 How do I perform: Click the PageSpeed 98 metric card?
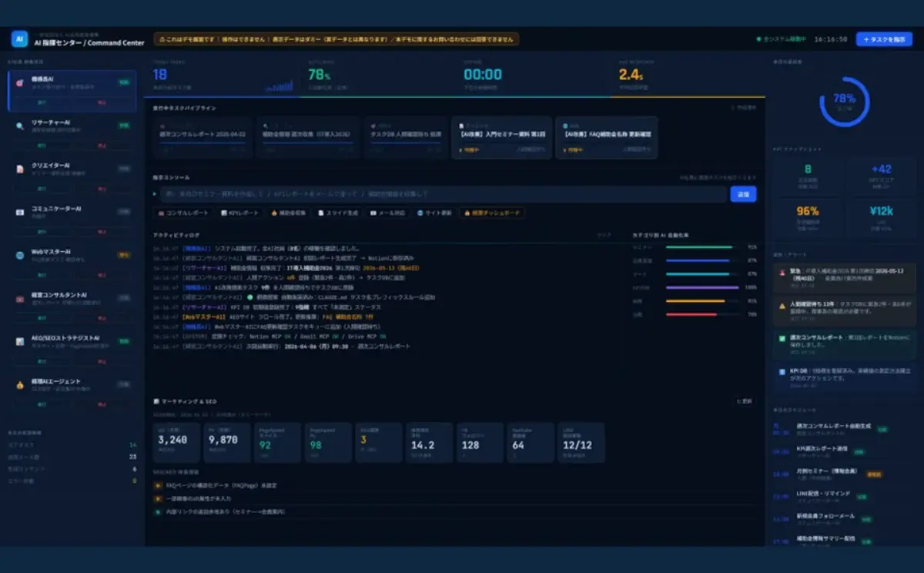[x=328, y=442]
